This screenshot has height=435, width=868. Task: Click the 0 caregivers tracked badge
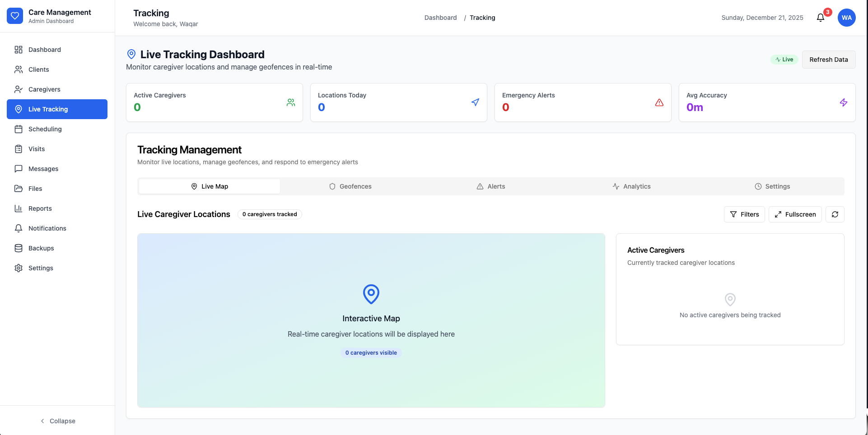click(270, 214)
